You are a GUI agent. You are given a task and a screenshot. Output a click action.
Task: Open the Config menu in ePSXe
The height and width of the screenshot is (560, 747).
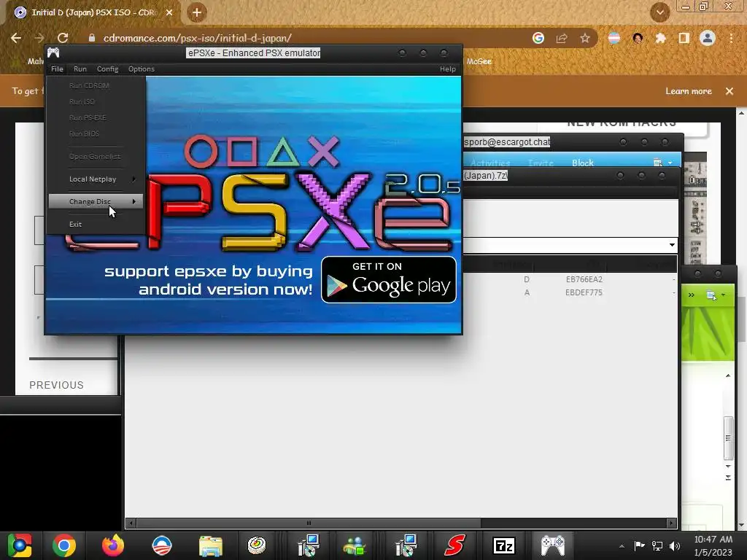pyautogui.click(x=108, y=69)
